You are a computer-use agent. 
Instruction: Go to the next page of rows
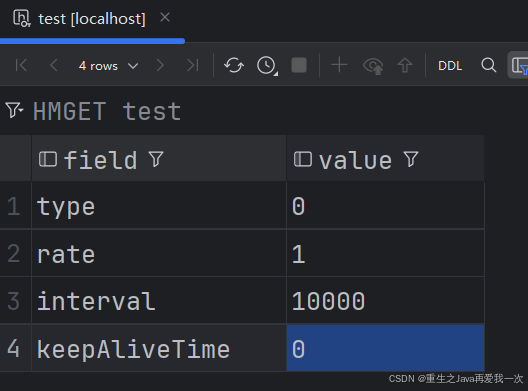pos(160,65)
